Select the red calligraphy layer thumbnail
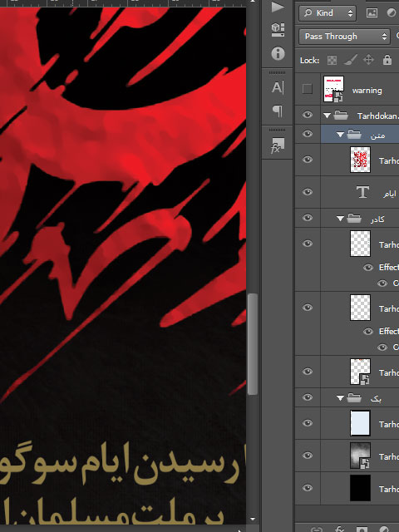The image size is (399, 532). click(360, 160)
